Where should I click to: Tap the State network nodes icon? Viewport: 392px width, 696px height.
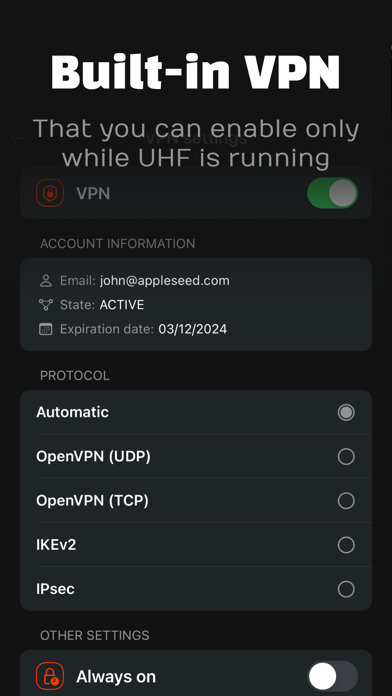46,304
